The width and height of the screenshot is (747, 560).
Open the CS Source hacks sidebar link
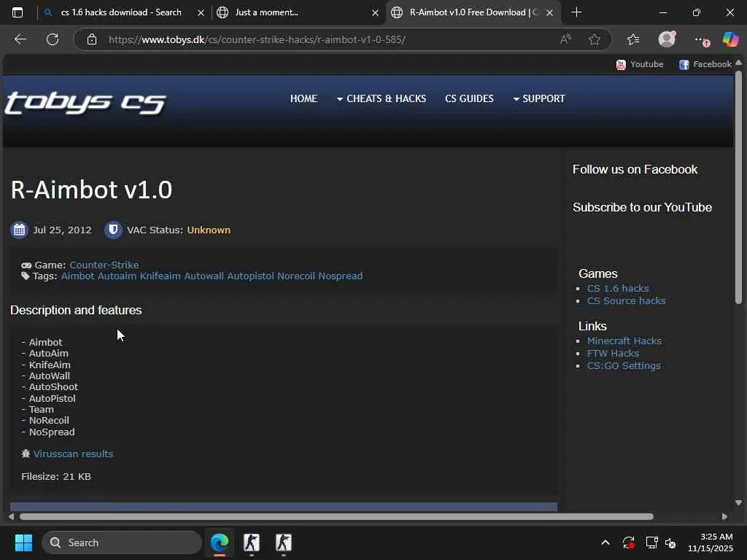pos(626,300)
